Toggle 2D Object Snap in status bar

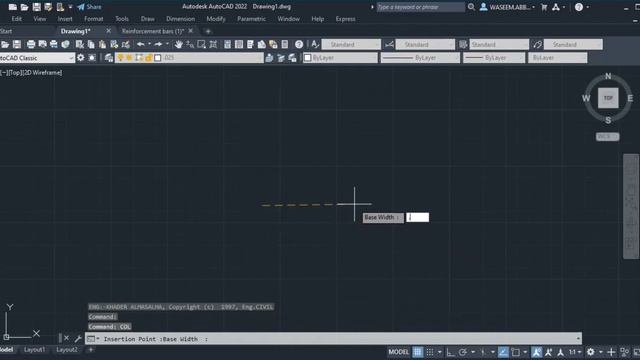click(x=516, y=351)
